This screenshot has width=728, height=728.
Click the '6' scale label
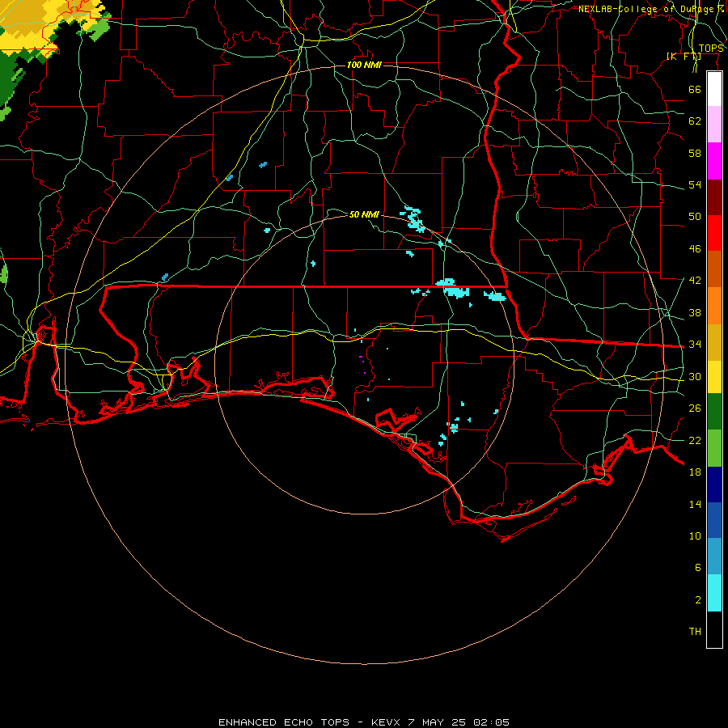pos(697,568)
